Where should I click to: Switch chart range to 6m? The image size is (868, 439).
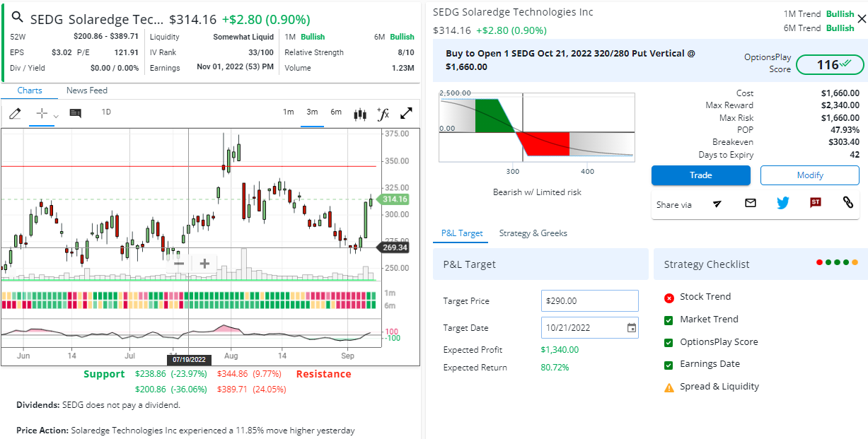point(336,112)
